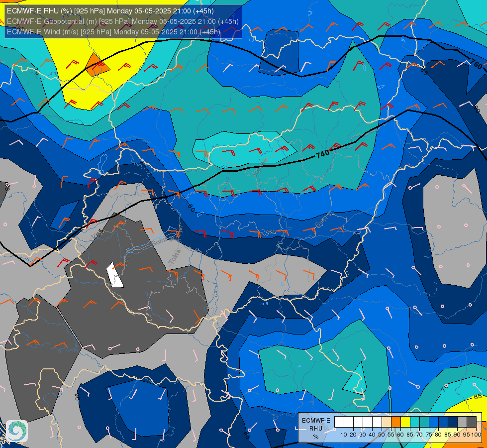487x448 pixels.
Task: Click the Tolna county name on map
Action: click(175, 257)
